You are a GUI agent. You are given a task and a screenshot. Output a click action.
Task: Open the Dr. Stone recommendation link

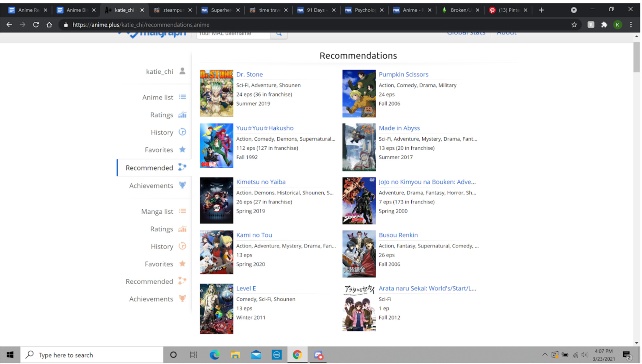(x=249, y=74)
